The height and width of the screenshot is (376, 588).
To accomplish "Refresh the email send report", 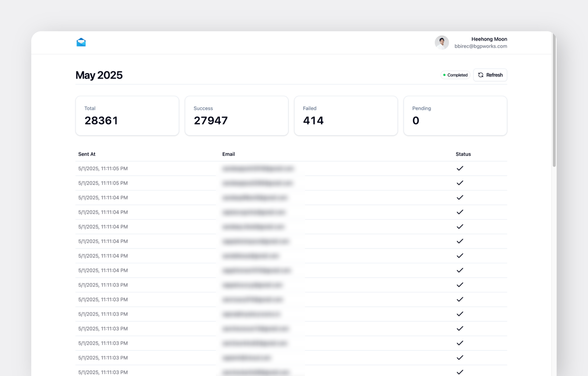I will click(490, 75).
